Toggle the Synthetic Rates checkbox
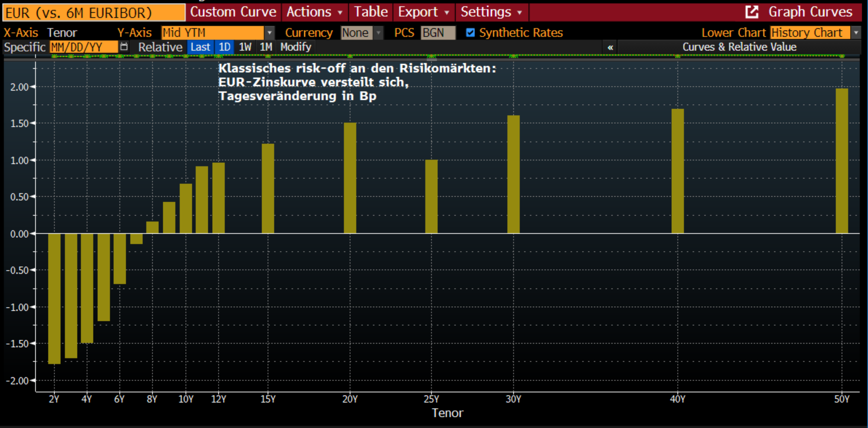The height and width of the screenshot is (428, 868). click(x=470, y=32)
